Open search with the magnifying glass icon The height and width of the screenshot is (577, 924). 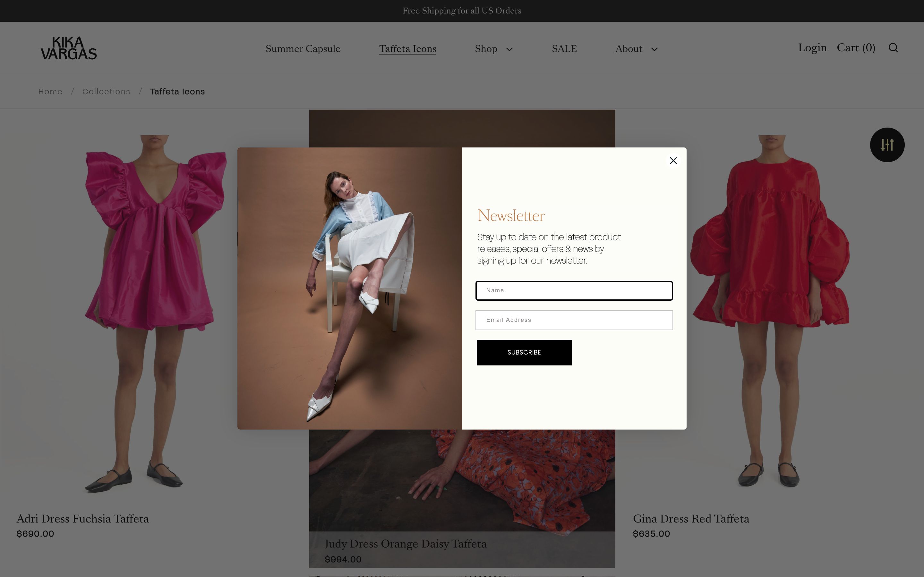pos(893,48)
